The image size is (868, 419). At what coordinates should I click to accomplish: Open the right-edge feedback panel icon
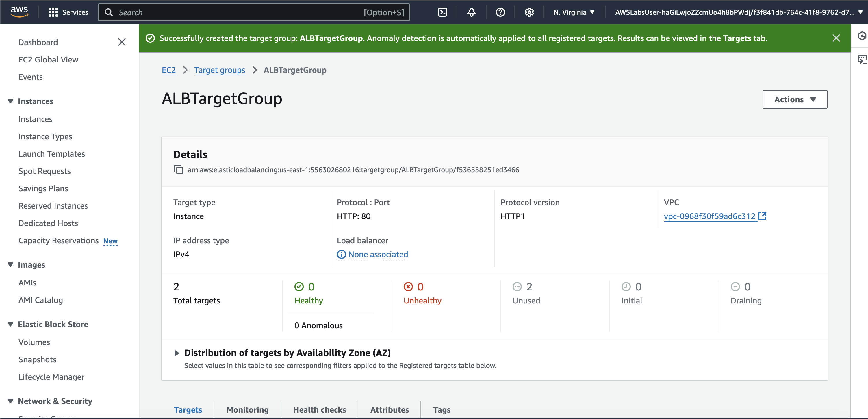pyautogui.click(x=862, y=60)
